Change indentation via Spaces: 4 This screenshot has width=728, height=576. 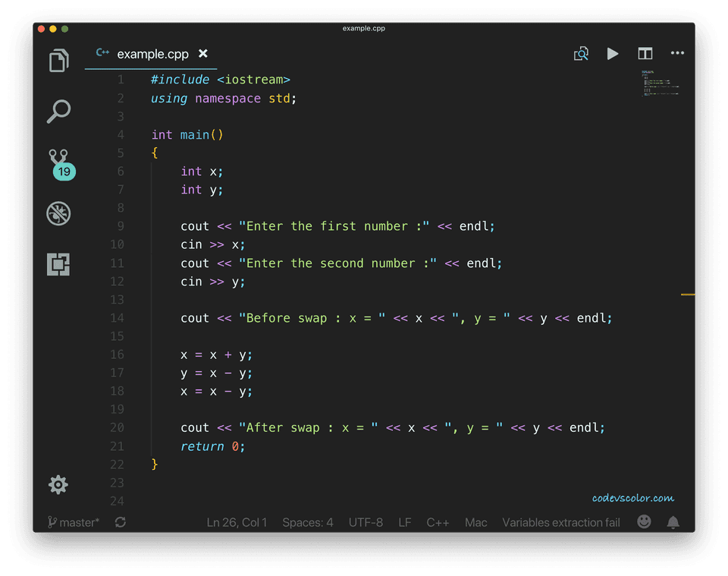[308, 522]
